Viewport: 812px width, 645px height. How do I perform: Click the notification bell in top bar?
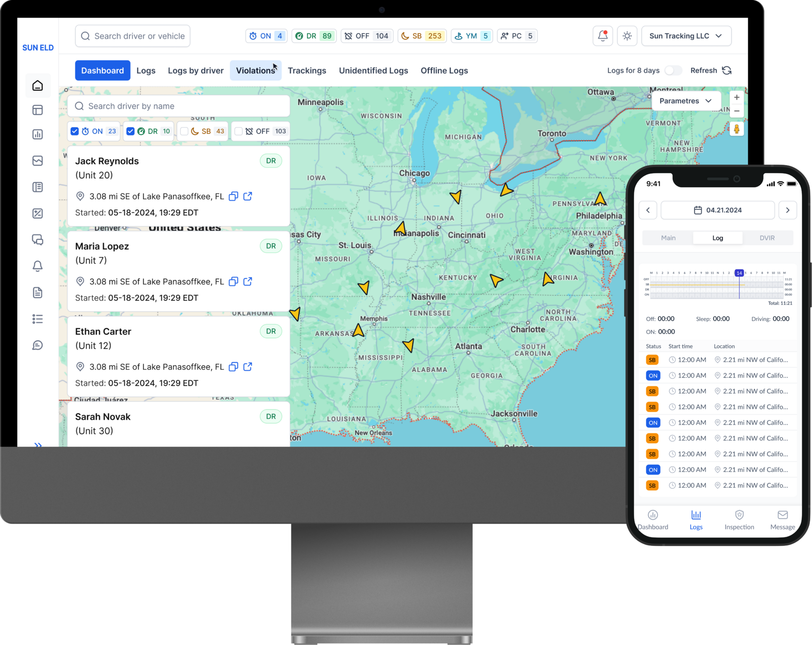click(x=602, y=36)
